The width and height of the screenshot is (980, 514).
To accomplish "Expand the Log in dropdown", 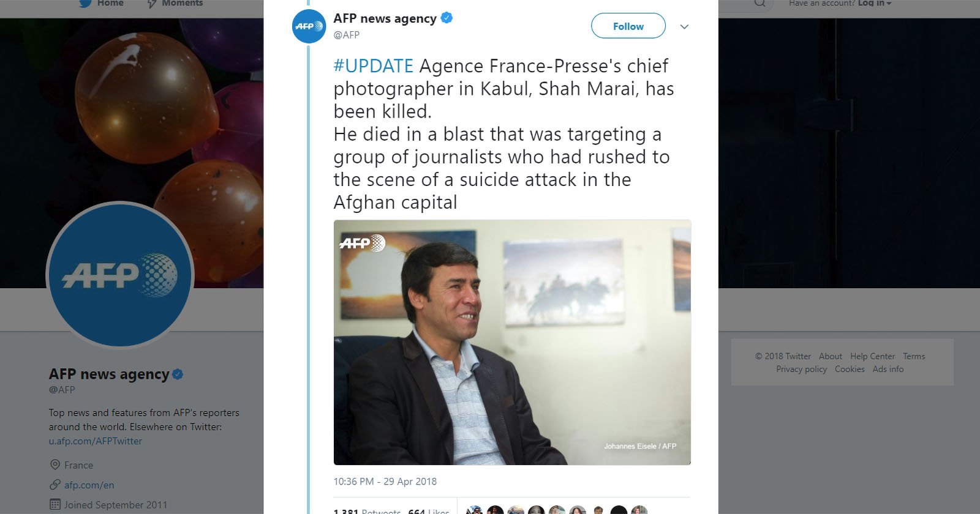I will [x=874, y=4].
